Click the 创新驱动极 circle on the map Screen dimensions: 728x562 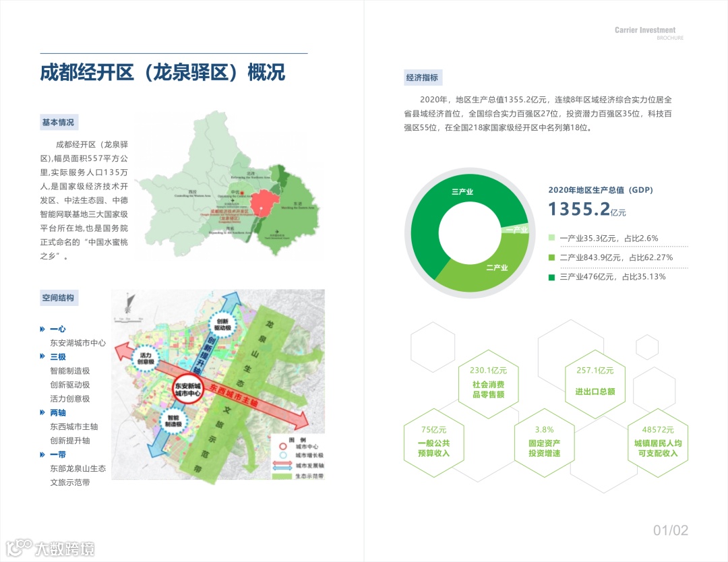[x=222, y=324]
